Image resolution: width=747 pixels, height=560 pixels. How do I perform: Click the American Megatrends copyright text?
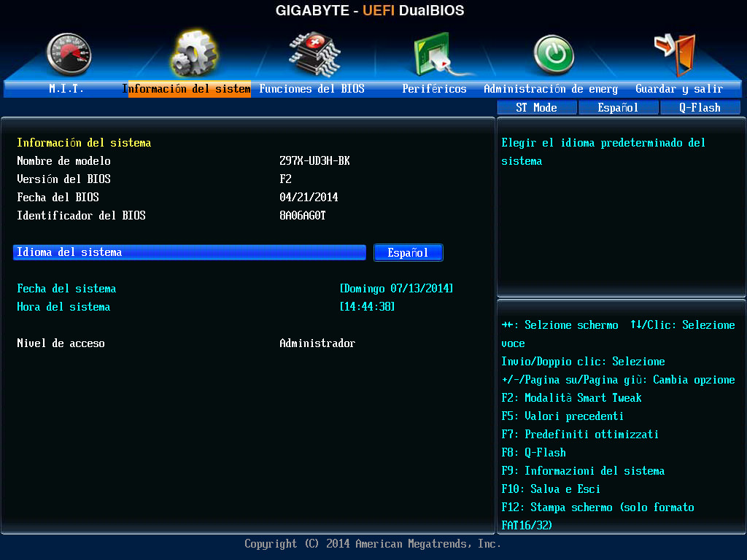tap(373, 544)
